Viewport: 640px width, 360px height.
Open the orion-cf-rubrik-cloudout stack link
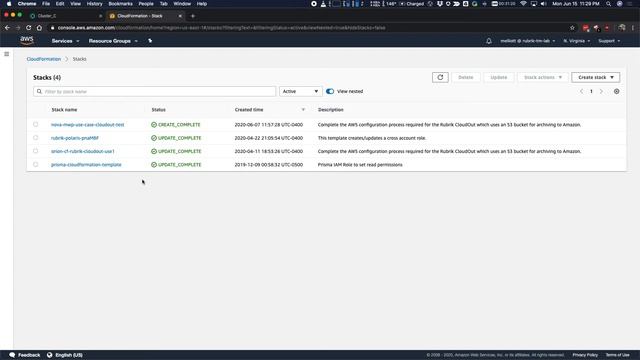point(82,151)
